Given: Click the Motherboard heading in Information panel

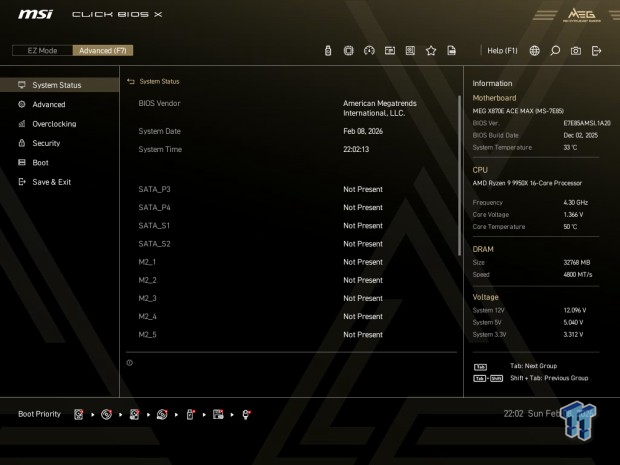Looking at the screenshot, I should 494,98.
